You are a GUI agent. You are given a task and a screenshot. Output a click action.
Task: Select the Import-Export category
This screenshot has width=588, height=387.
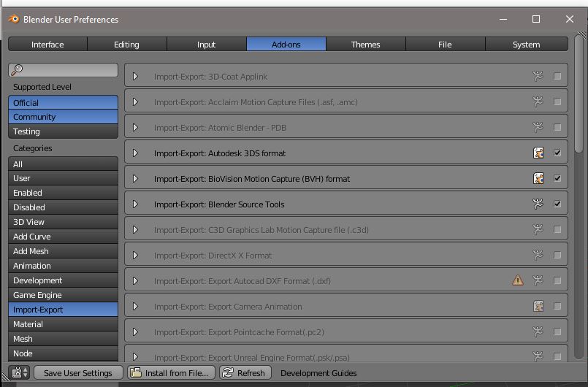(63, 310)
